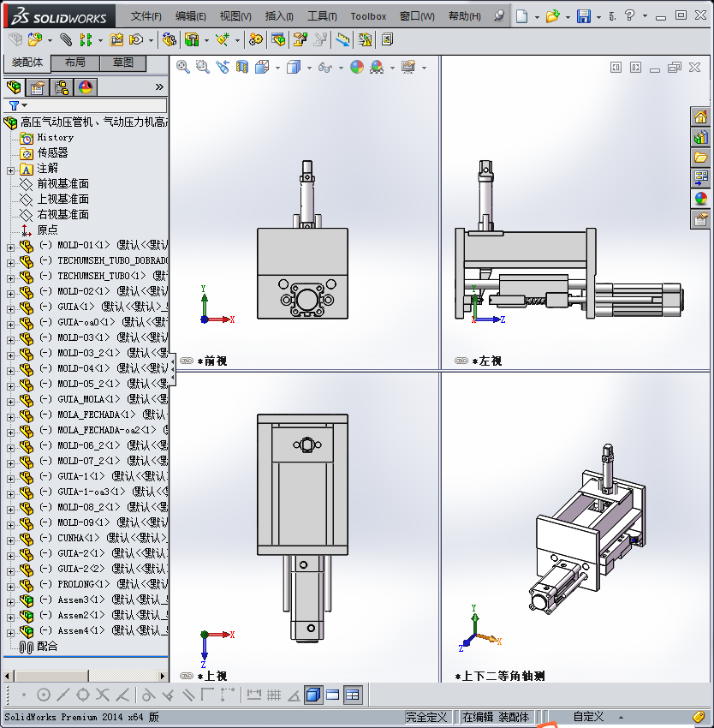The width and height of the screenshot is (714, 728).
Task: Click Apply Scene icon
Action: pyautogui.click(x=377, y=68)
